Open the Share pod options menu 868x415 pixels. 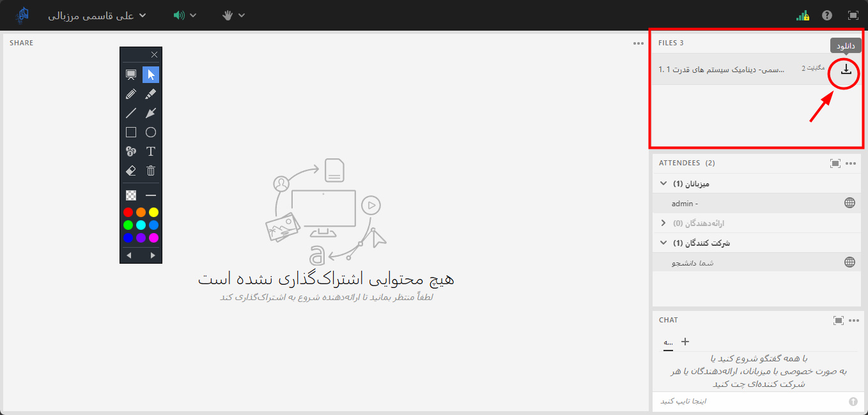point(639,43)
